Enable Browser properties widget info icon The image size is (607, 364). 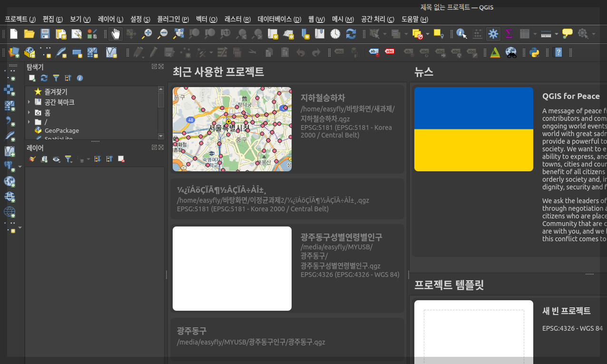79,78
